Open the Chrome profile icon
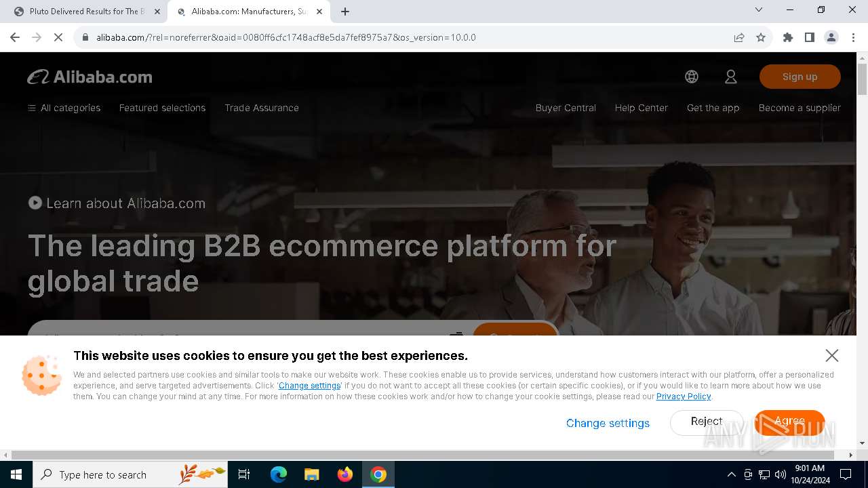This screenshot has height=488, width=868. pos(831,37)
